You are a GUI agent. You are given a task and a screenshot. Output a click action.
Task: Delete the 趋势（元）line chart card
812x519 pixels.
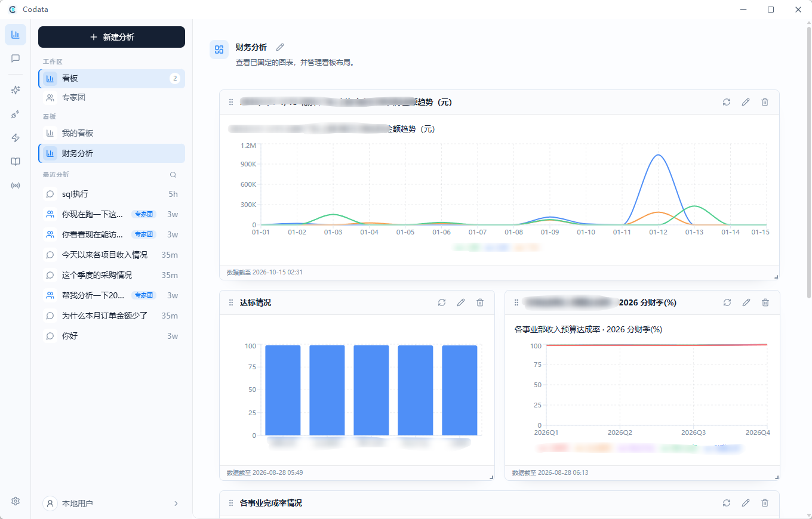click(765, 102)
